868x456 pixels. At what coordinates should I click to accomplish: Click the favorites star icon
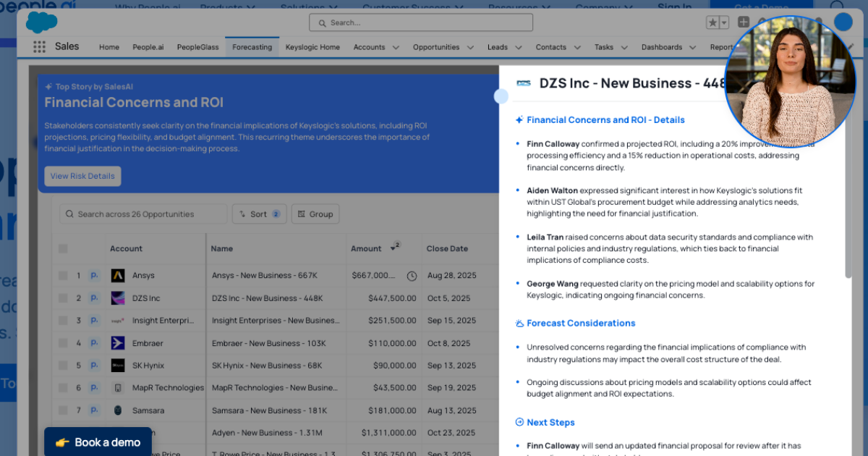pyautogui.click(x=712, y=22)
